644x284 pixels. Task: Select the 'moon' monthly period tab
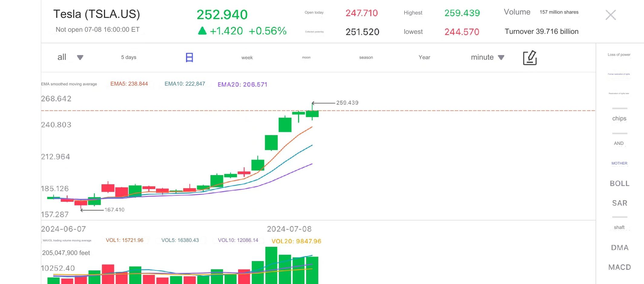point(306,57)
